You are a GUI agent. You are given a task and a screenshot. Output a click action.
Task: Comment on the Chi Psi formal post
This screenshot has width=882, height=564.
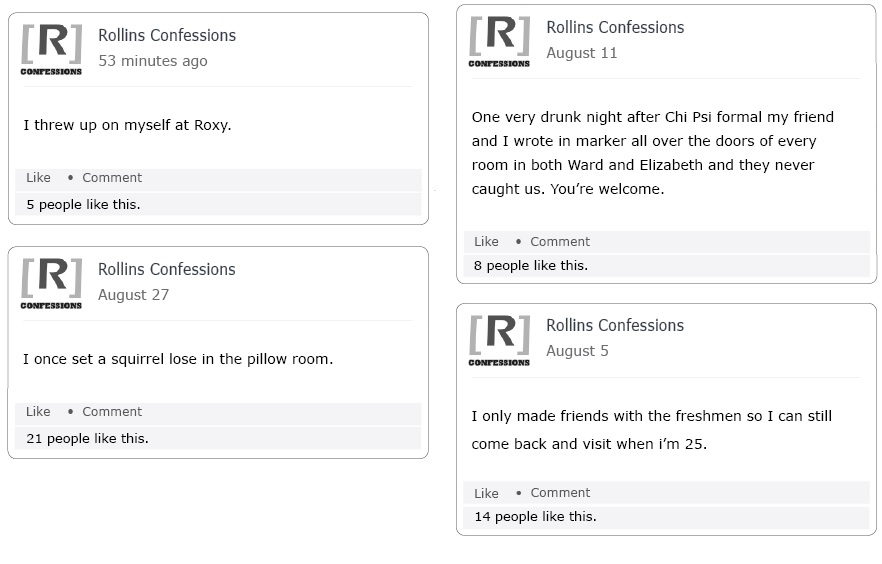click(560, 242)
